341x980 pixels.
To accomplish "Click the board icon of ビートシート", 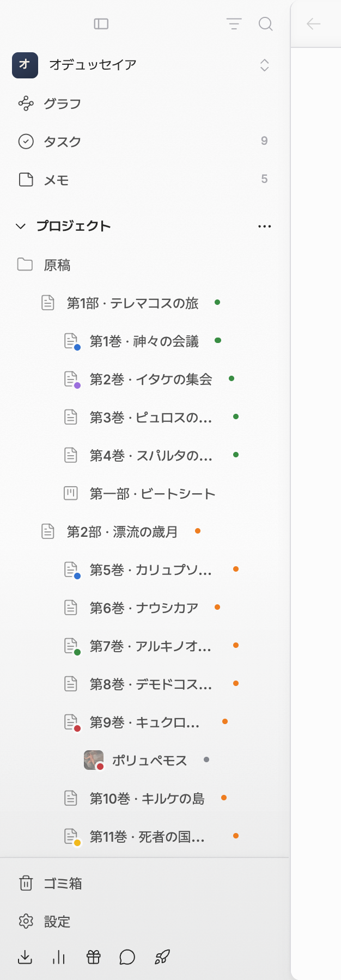I will [x=71, y=493].
